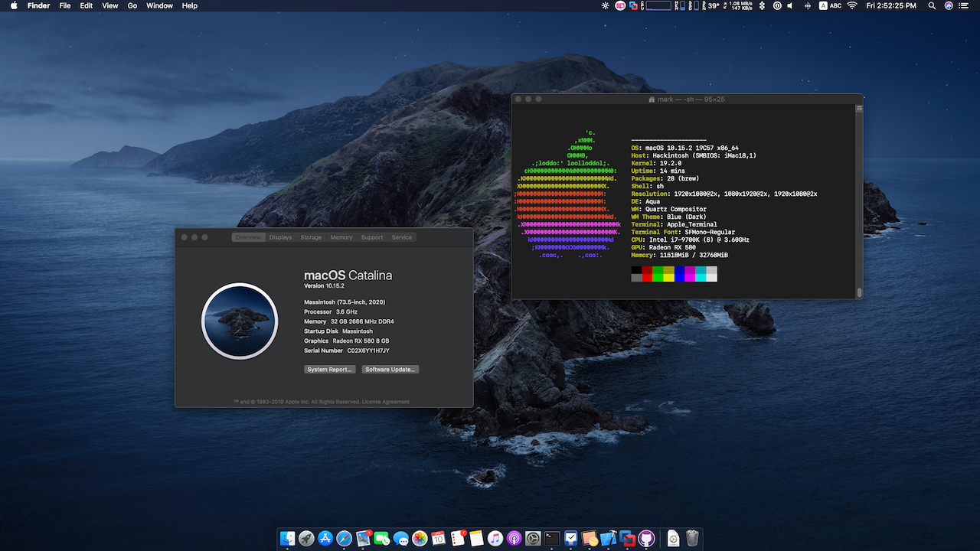Click the System Report... button
Image resolution: width=980 pixels, height=551 pixels.
click(329, 370)
